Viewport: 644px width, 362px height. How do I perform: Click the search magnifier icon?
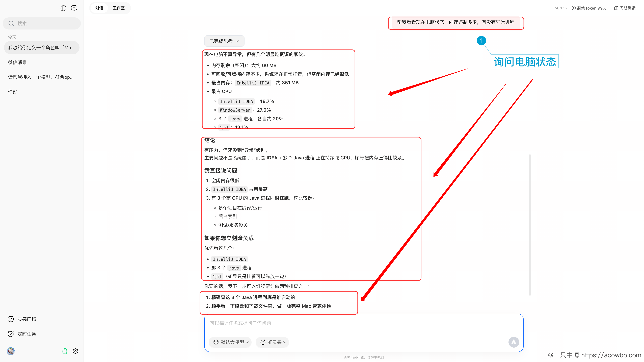coord(11,23)
